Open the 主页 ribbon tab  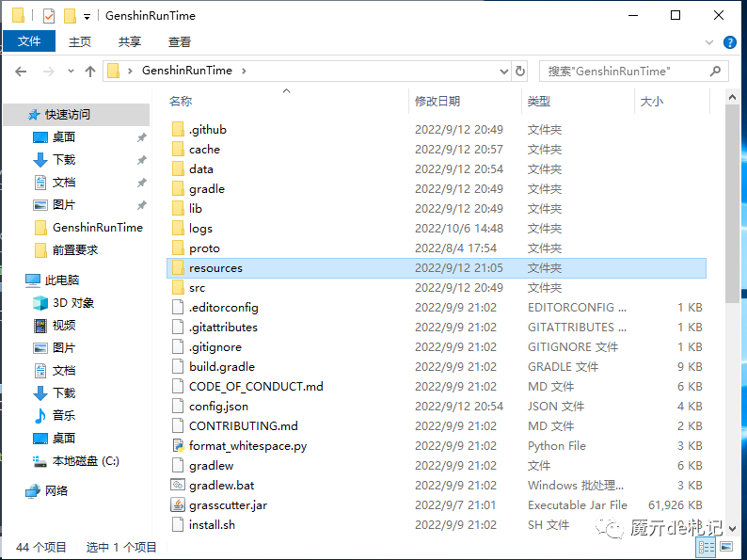(x=80, y=42)
